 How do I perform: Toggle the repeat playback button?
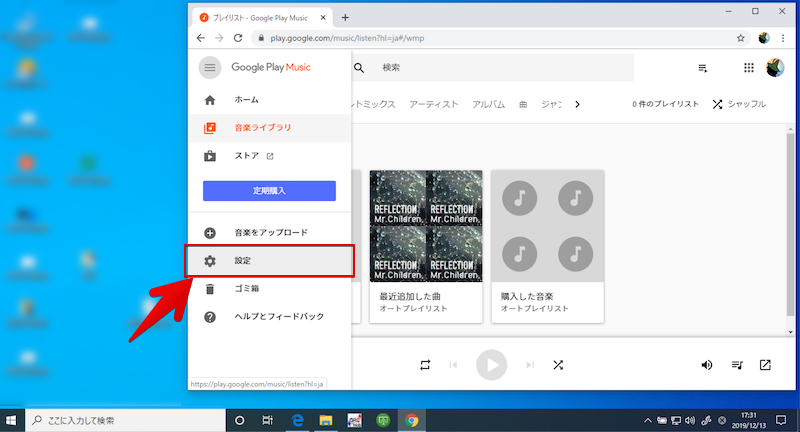point(424,365)
